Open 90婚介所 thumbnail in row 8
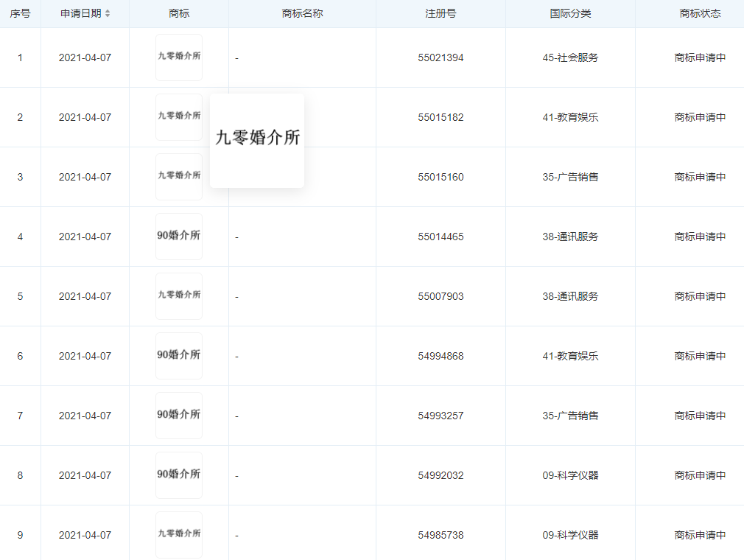The width and height of the screenshot is (744, 560). coord(179,475)
